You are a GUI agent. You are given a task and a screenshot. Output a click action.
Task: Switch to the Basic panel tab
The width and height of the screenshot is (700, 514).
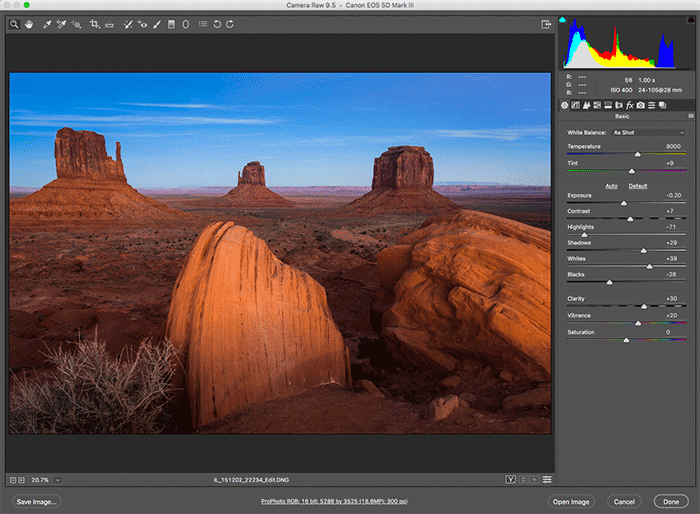[565, 105]
